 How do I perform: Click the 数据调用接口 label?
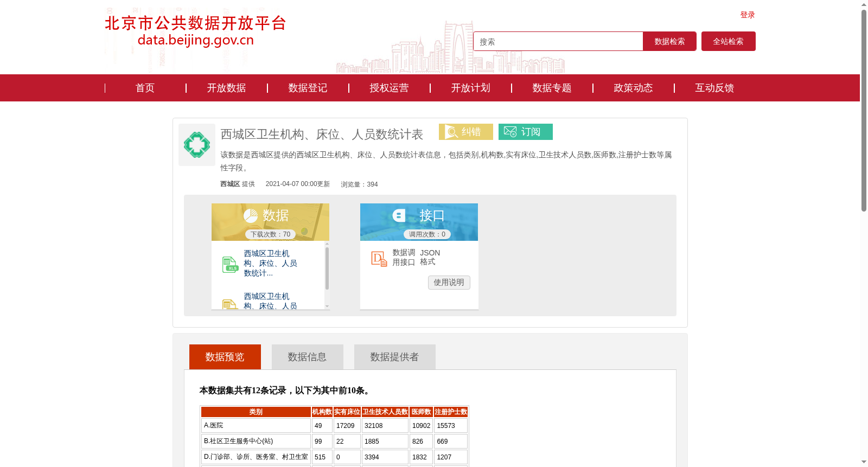point(404,258)
